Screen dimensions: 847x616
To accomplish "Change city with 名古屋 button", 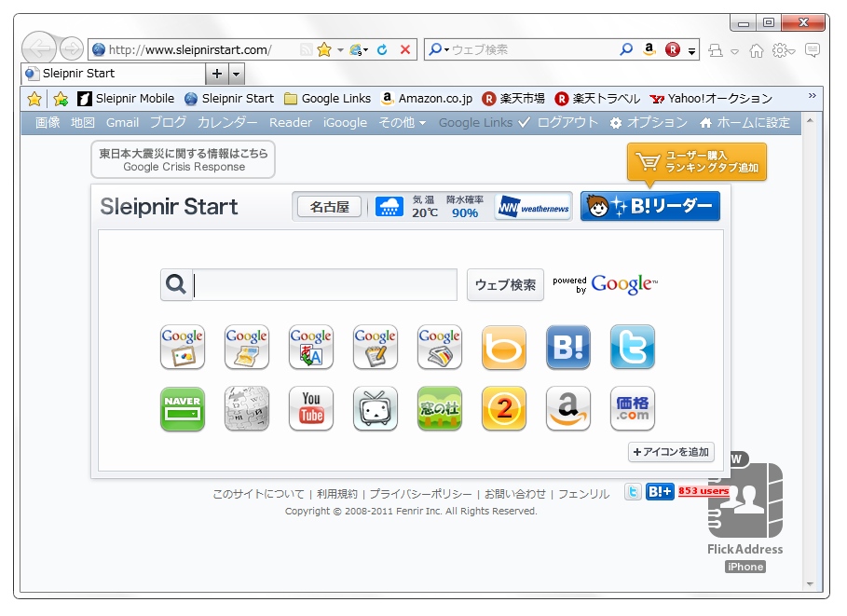I will tap(330, 206).
